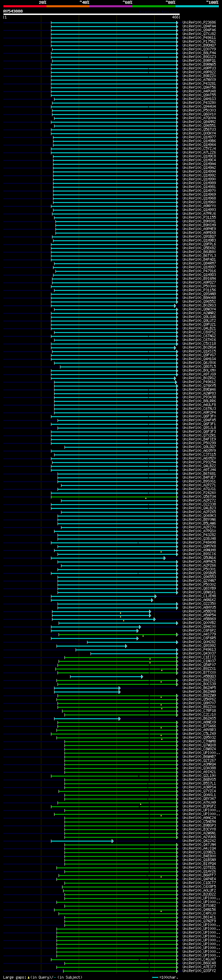
Task: Open hit UniRef100_P17562
Action: 199,41
